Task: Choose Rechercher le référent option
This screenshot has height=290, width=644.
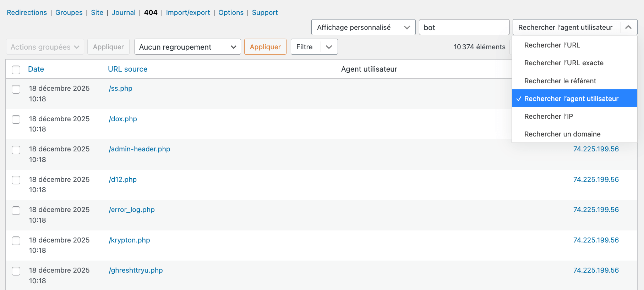Action: (x=560, y=81)
